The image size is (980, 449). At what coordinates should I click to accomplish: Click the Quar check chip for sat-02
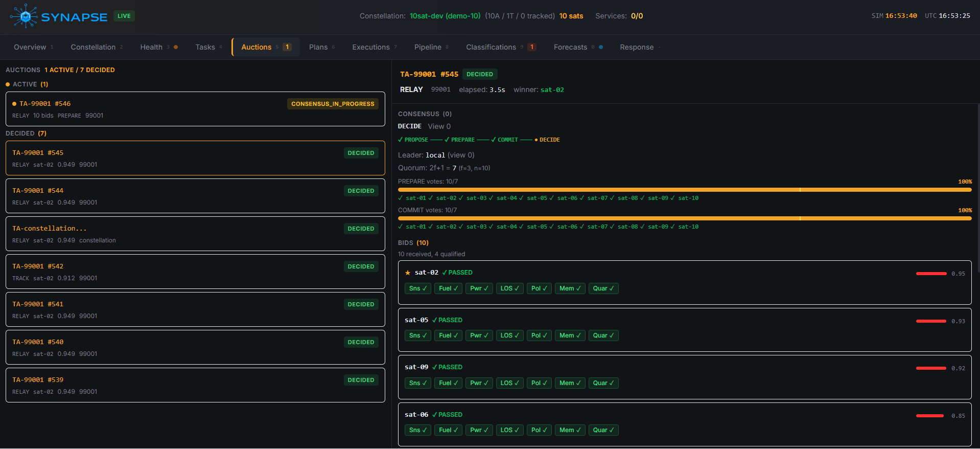[x=603, y=288]
